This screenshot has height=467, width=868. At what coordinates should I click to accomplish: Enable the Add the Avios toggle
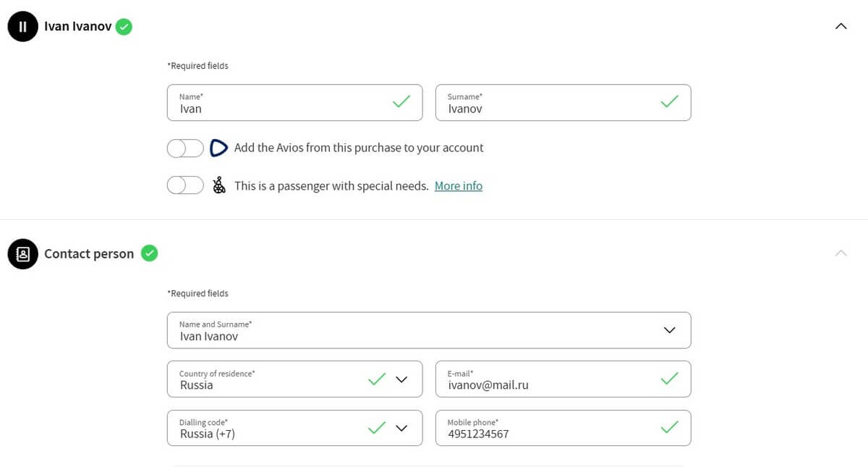coord(186,148)
